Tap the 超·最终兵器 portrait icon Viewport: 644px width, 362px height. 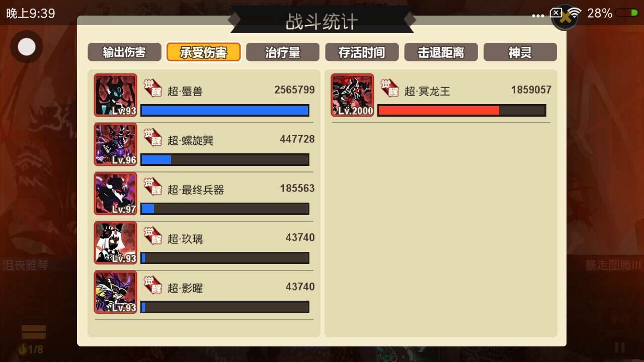[x=115, y=194]
